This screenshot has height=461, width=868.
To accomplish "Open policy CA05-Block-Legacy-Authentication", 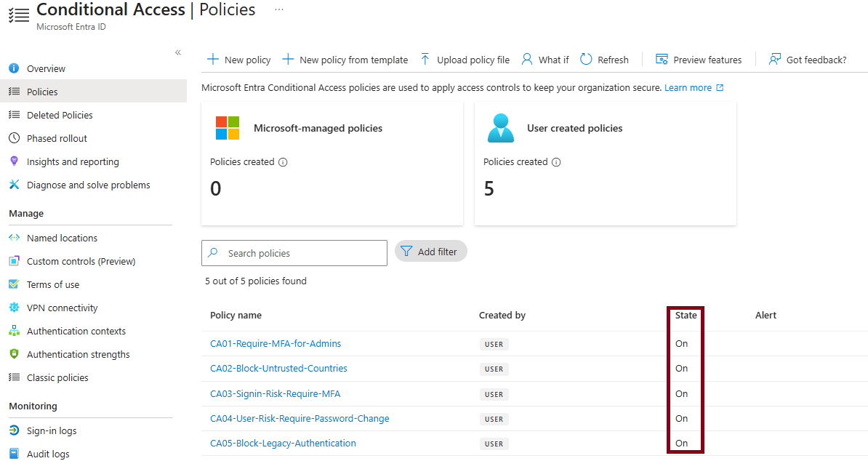I will pos(283,444).
